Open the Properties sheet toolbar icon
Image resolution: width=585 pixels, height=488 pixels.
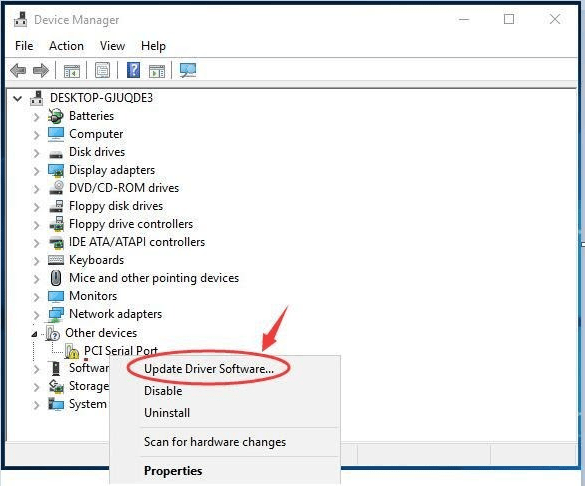(x=102, y=70)
